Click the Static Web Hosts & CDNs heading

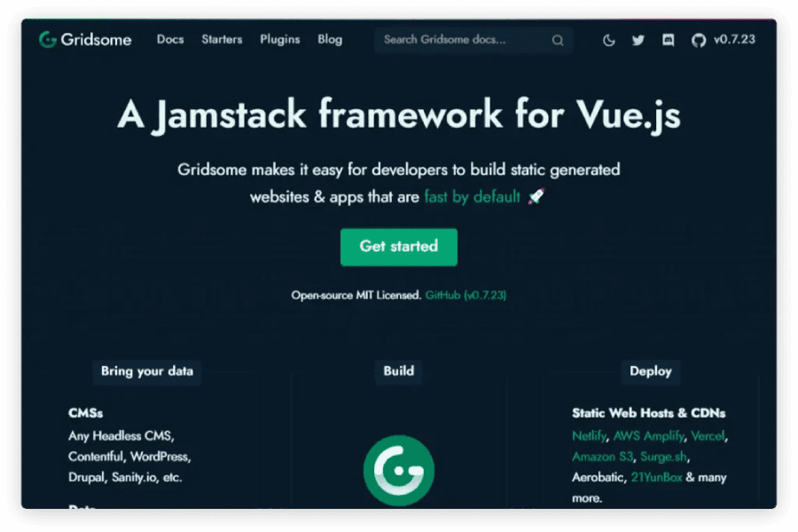(648, 413)
